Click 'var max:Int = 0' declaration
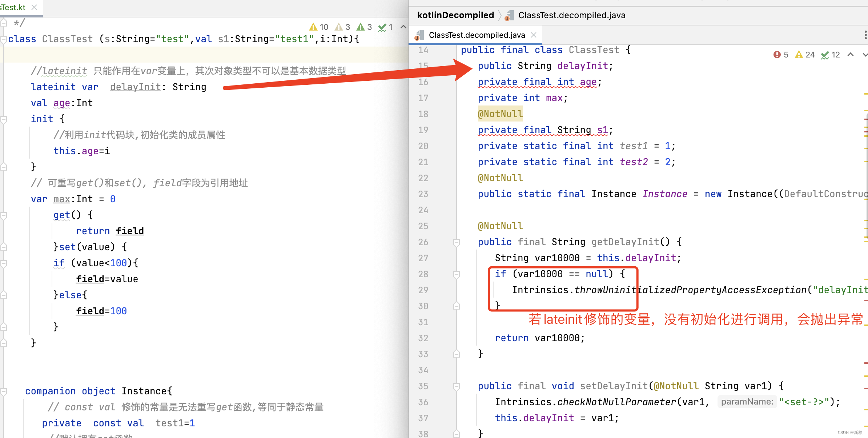 coord(73,199)
